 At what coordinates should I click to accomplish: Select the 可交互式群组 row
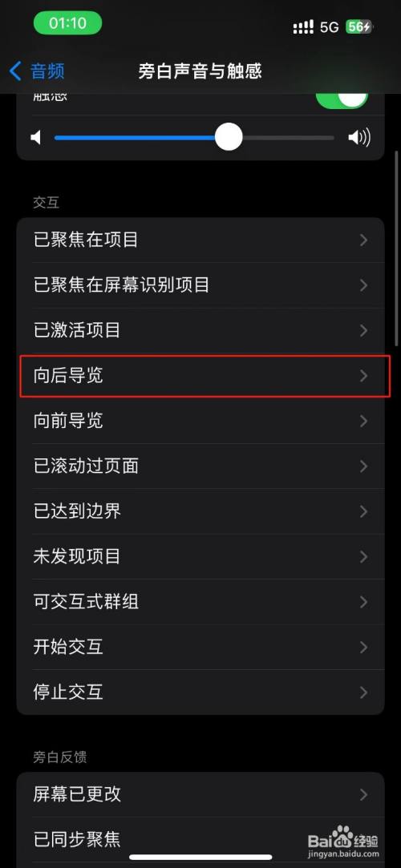tap(200, 602)
